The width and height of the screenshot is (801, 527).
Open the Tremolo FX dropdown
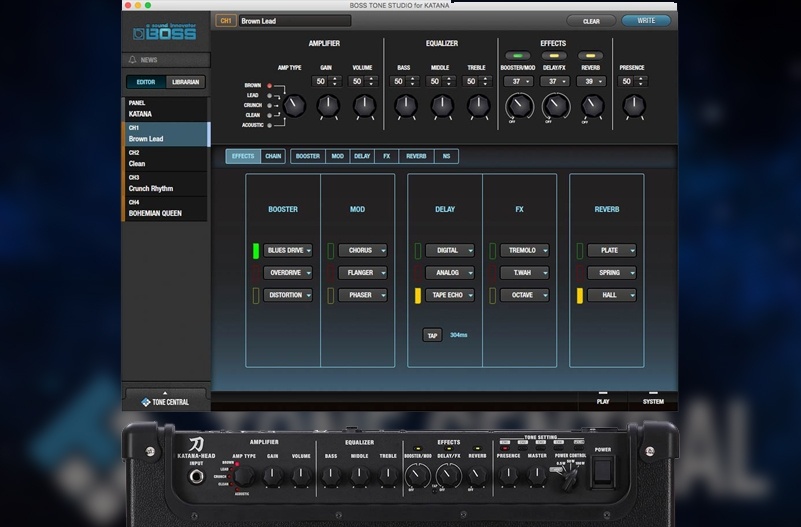coord(525,250)
